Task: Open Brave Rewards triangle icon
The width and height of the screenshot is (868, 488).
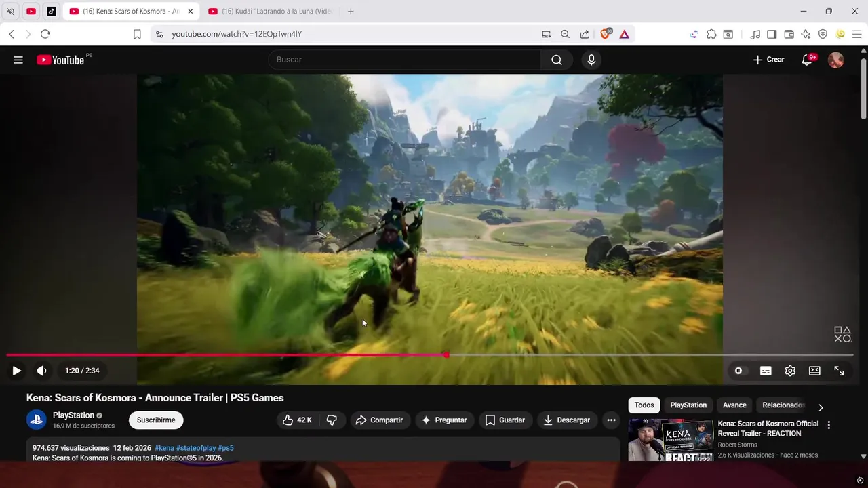Action: [625, 34]
